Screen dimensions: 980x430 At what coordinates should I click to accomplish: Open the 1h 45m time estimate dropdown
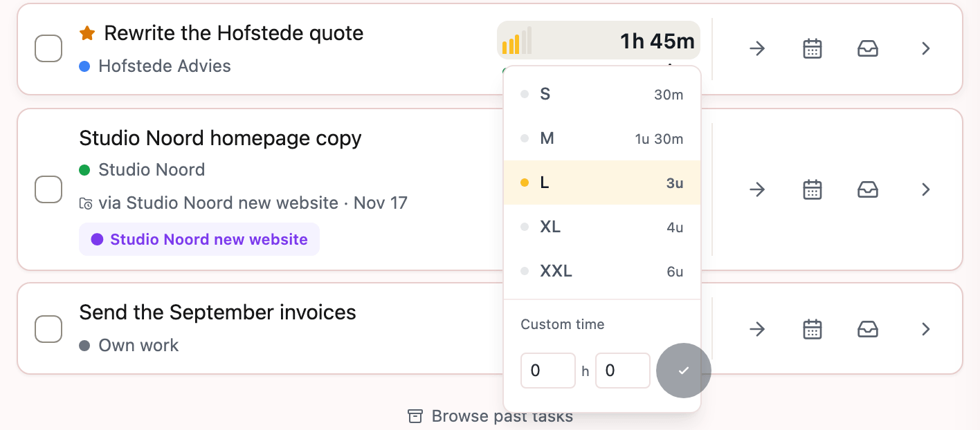[599, 41]
